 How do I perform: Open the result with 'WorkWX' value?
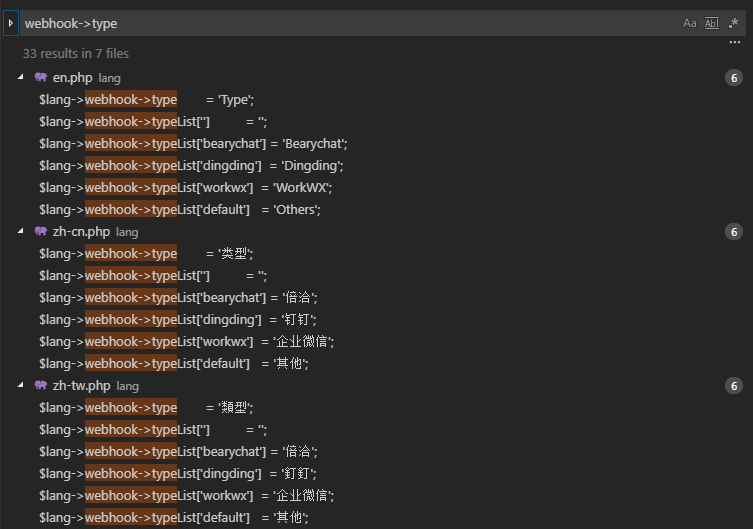[x=185, y=188]
